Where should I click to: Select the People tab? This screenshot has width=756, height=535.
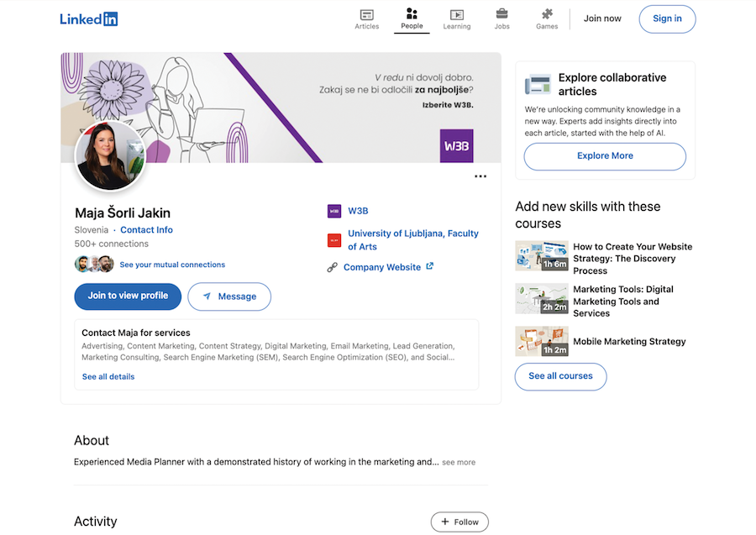(x=412, y=18)
